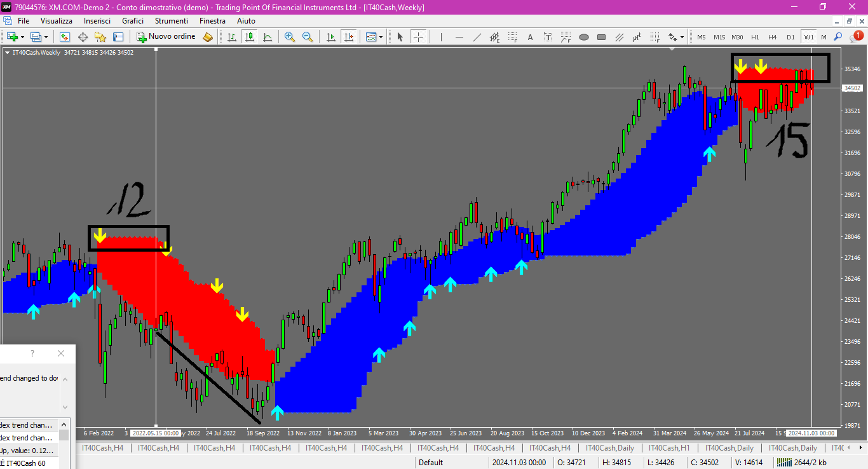Set timeframe to M15
Screen dimensions: 868x469
pyautogui.click(x=719, y=37)
